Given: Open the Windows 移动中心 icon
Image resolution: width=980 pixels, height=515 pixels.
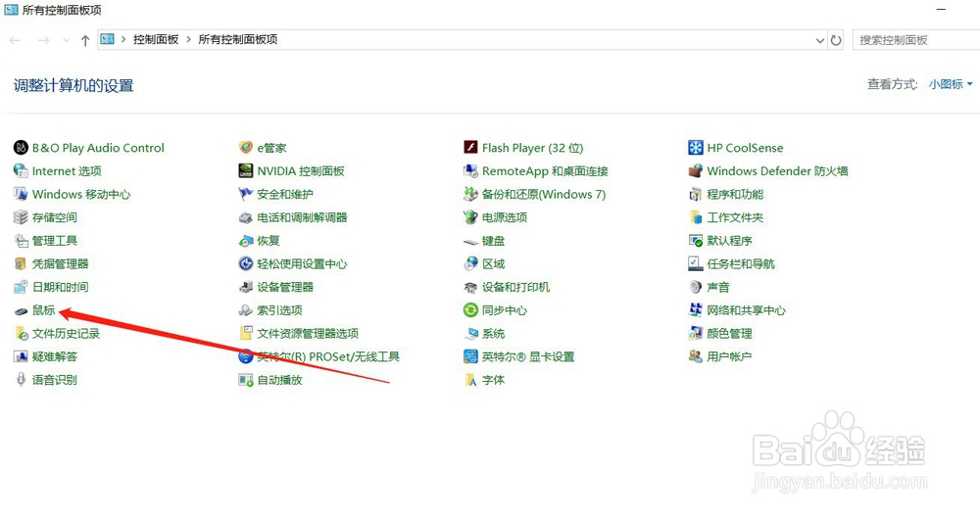Looking at the screenshot, I should [x=21, y=194].
